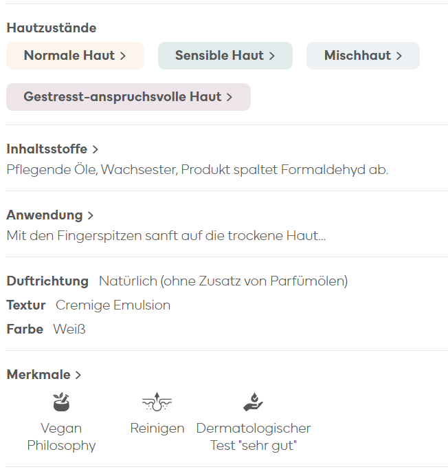Select the Sensible Haut skin type
This screenshot has width=448, height=476.
[225, 56]
